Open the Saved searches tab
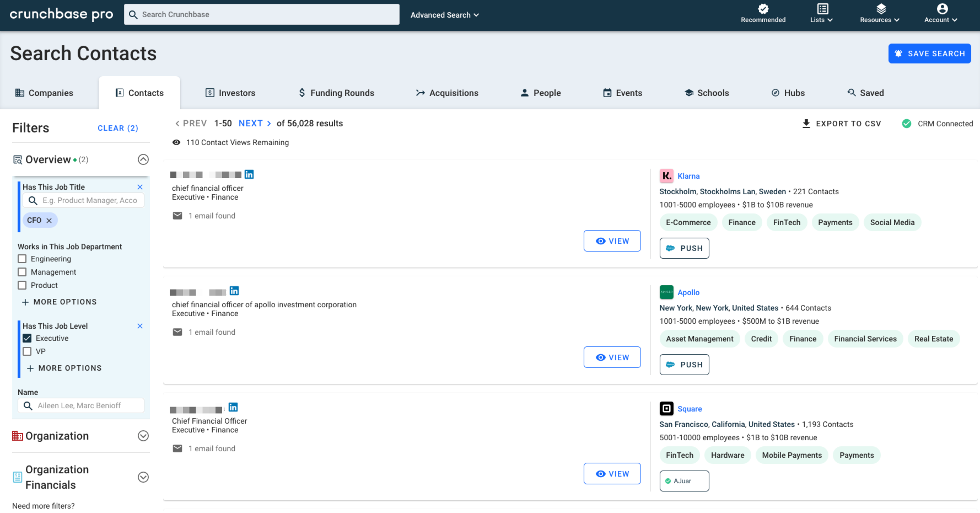 (x=865, y=93)
